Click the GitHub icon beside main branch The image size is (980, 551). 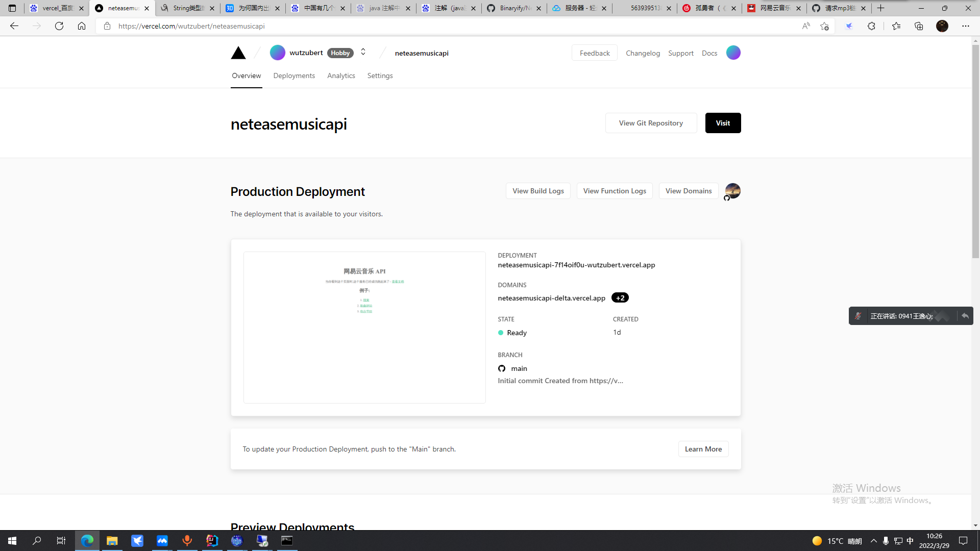click(x=502, y=368)
